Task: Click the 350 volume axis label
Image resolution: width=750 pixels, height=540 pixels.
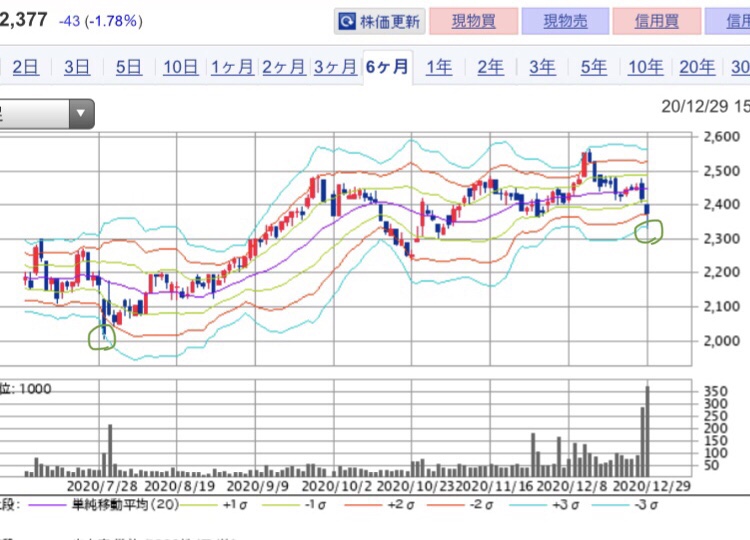Action: [715, 392]
